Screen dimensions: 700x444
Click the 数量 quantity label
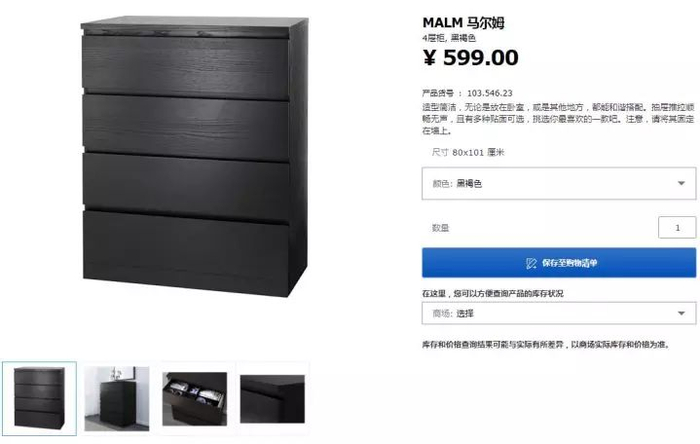[x=440, y=228]
